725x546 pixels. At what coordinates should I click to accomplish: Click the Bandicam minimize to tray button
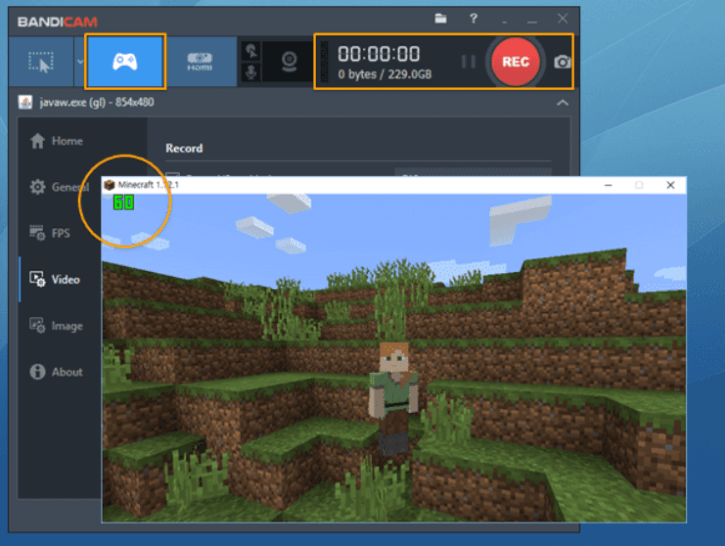504,22
